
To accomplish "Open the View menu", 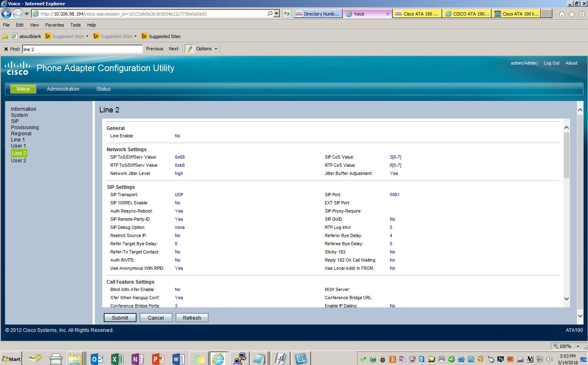I will 34,25.
